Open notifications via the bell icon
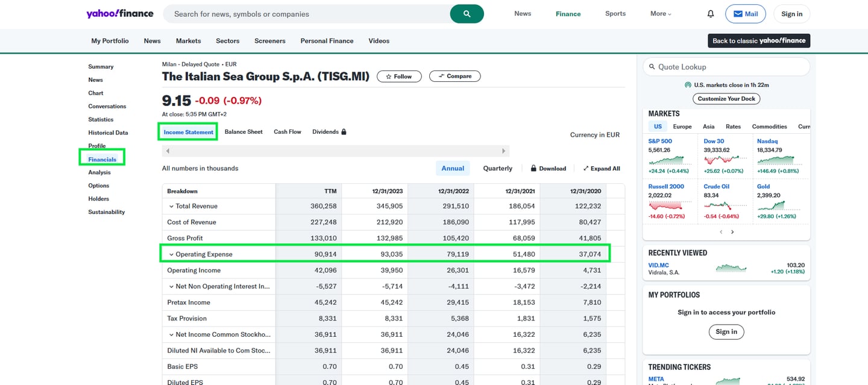This screenshot has height=385, width=868. 711,13
